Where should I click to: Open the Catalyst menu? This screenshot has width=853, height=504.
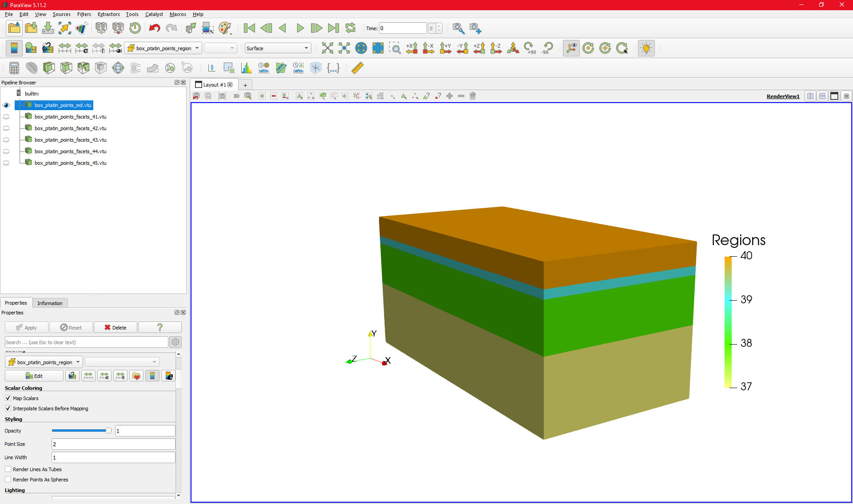[x=154, y=14]
